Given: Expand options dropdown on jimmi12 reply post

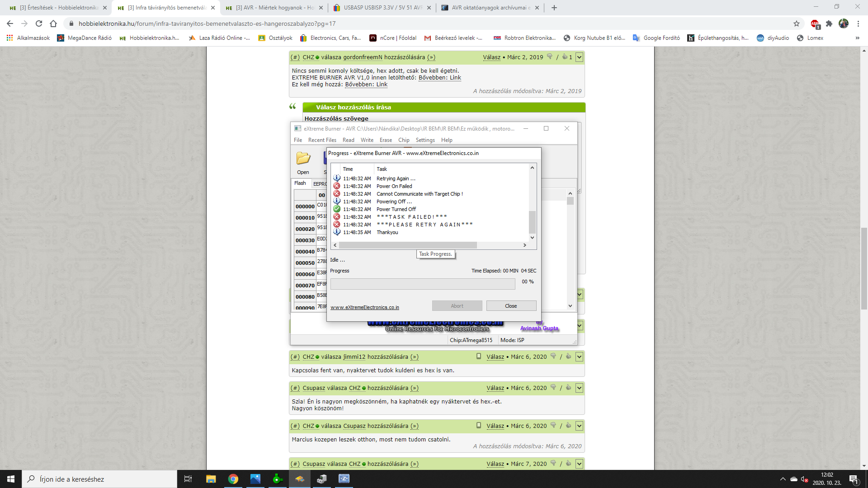Looking at the screenshot, I should [579, 357].
